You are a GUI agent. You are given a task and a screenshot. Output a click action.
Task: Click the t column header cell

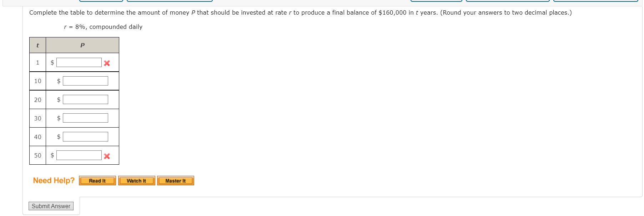pos(37,45)
